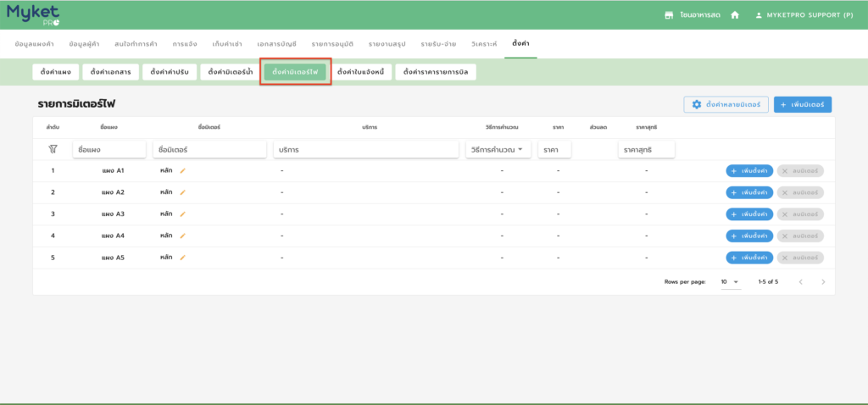The height and width of the screenshot is (405, 868).
Task: Edit meter name pencil for แผง A5
Action: click(183, 258)
